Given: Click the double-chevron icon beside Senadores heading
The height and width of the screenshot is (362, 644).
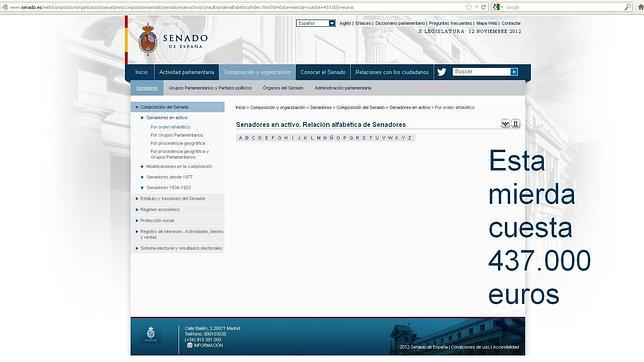Looking at the screenshot, I should coord(505,124).
